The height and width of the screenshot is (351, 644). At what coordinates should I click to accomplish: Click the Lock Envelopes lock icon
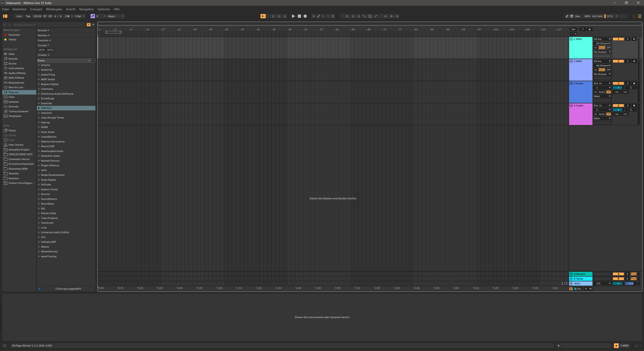pos(589,29)
